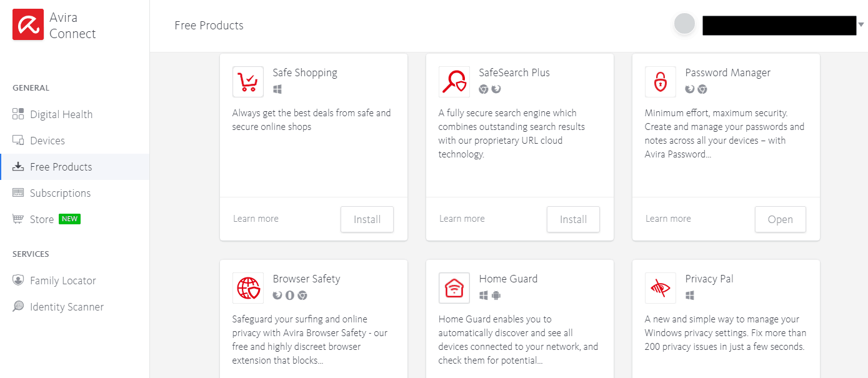Screen dimensions: 868x378
Task: Install SafeSearch Plus
Action: click(x=573, y=219)
